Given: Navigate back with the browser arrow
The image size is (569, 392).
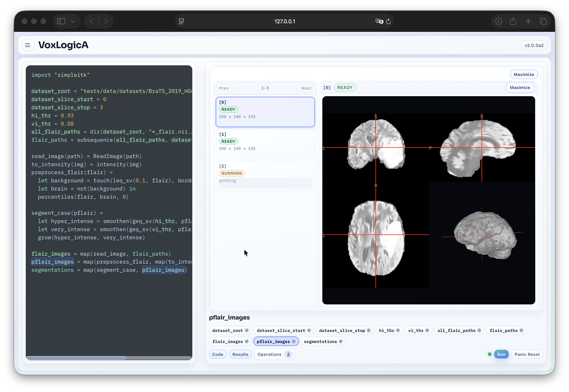Looking at the screenshot, I should pos(91,21).
